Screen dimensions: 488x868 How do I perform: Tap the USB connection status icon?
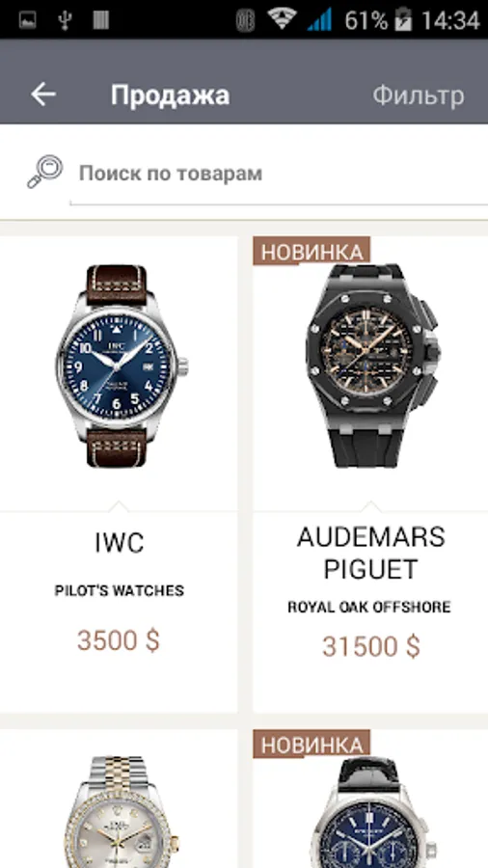(66, 20)
